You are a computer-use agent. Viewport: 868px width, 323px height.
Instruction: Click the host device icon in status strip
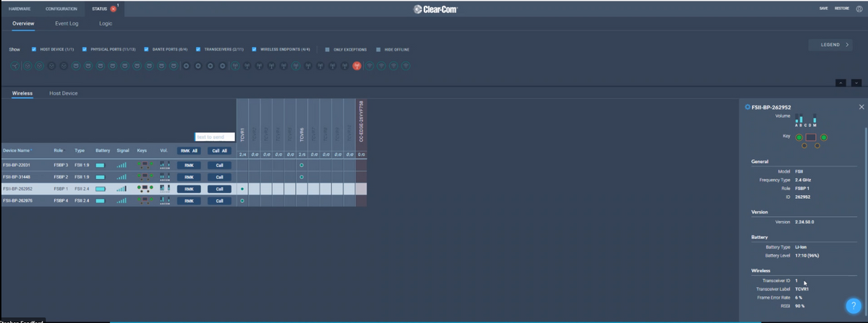15,66
